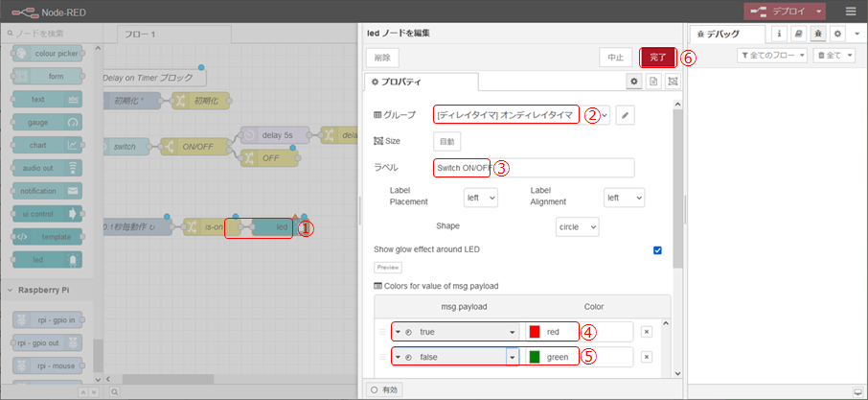Open the Label Placement dropdown

click(x=480, y=197)
